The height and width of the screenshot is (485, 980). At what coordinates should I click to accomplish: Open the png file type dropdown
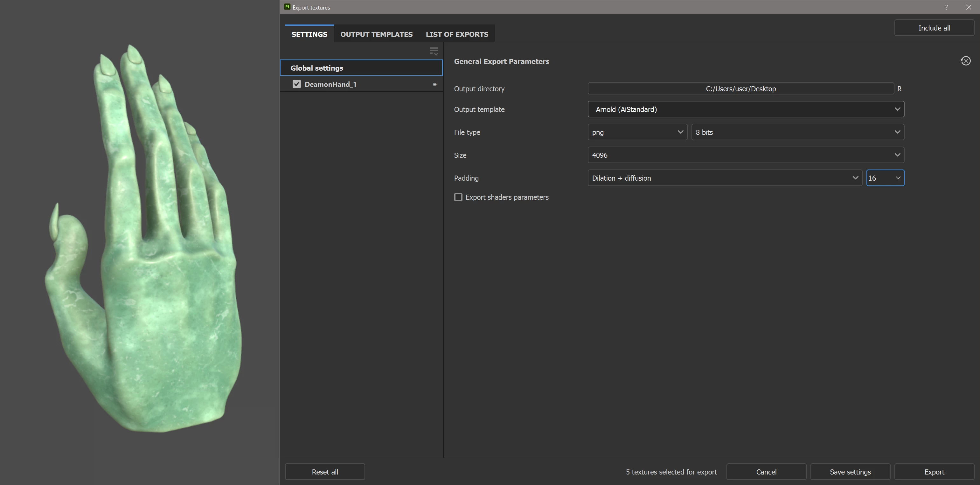[x=637, y=132]
